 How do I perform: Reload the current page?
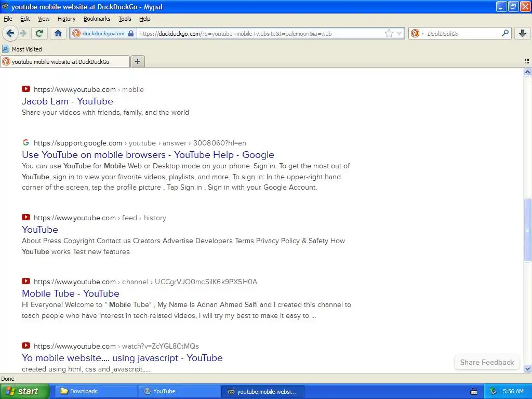tap(39, 33)
